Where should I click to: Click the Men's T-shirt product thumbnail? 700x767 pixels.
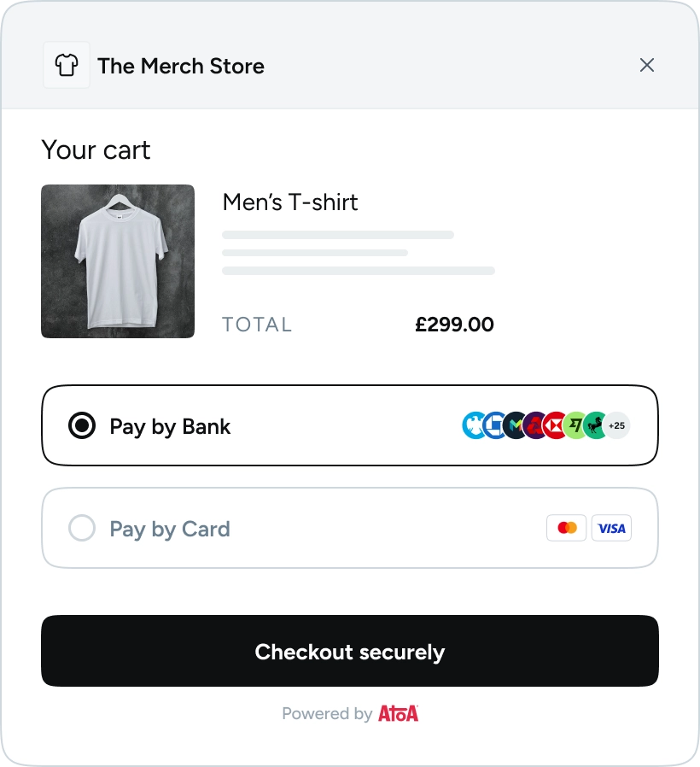118,261
